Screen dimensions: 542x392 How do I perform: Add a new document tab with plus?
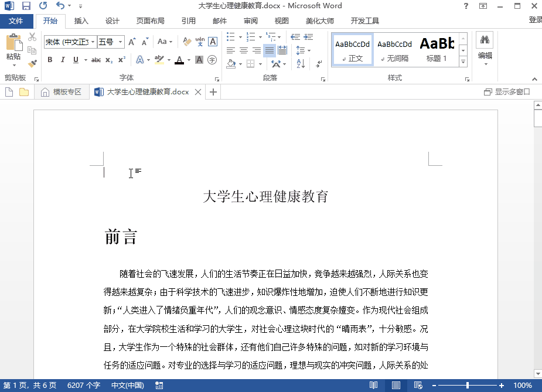point(213,92)
